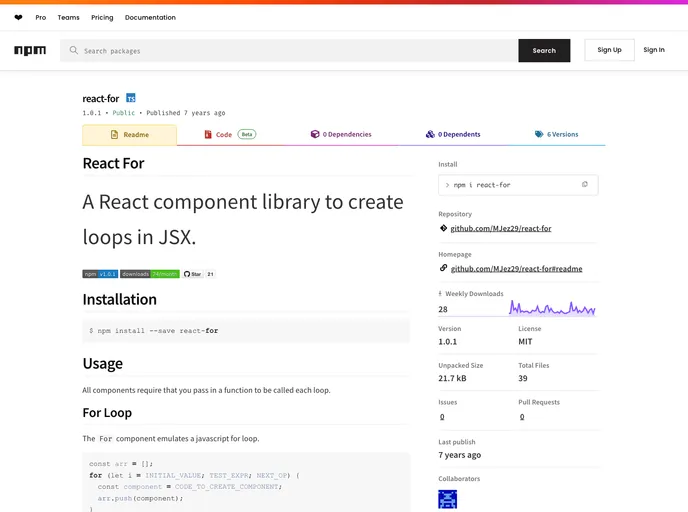
Task: Click the git repository diamond icon
Action: click(443, 228)
